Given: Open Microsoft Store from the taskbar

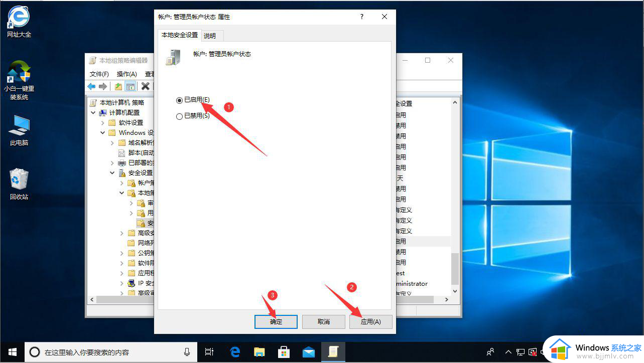Looking at the screenshot, I should point(284,352).
